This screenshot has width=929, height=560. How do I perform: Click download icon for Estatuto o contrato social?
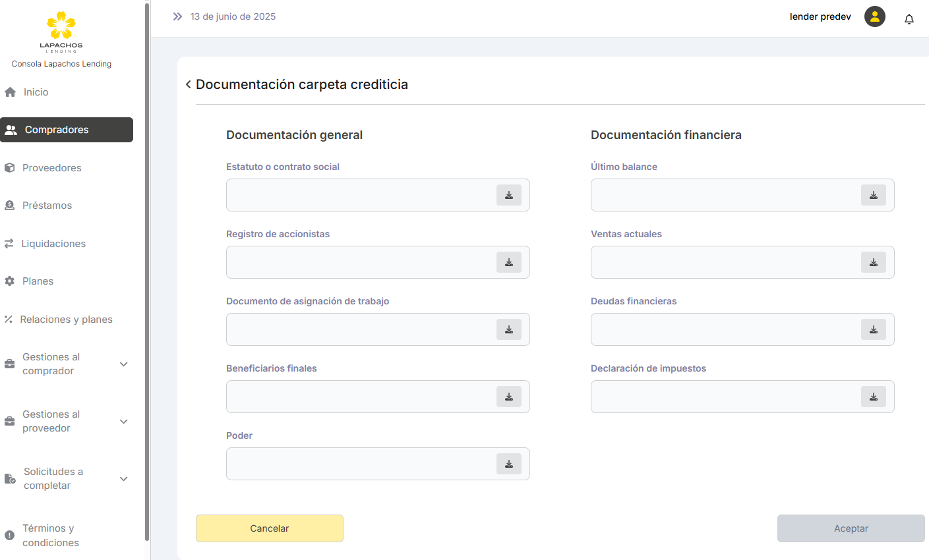point(508,195)
